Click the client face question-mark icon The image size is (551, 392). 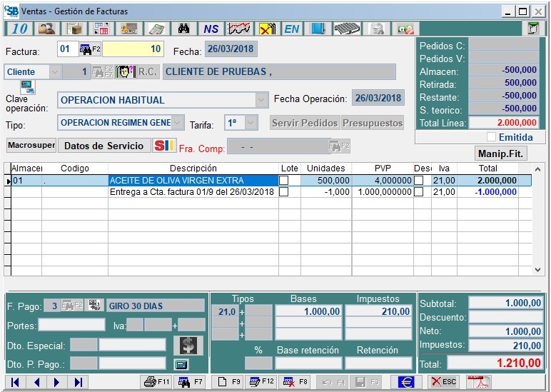coord(126,71)
